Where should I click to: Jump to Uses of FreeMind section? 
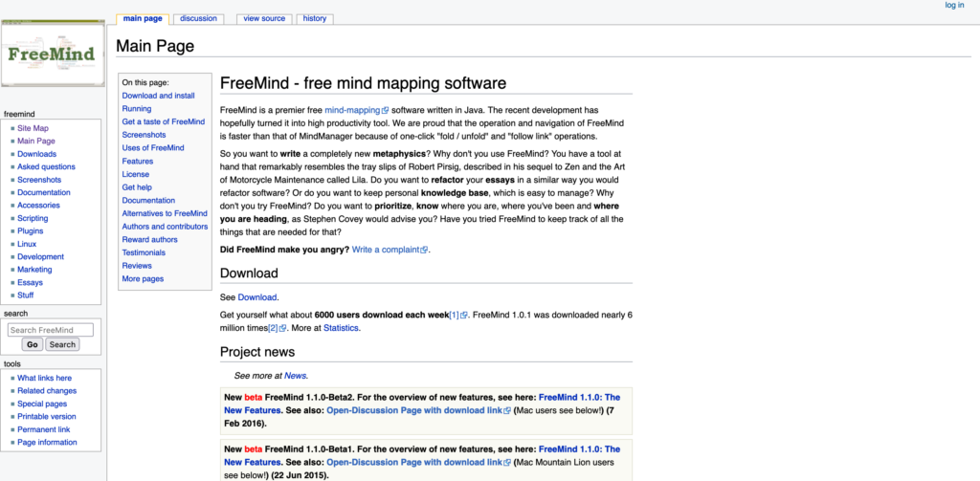(x=153, y=148)
